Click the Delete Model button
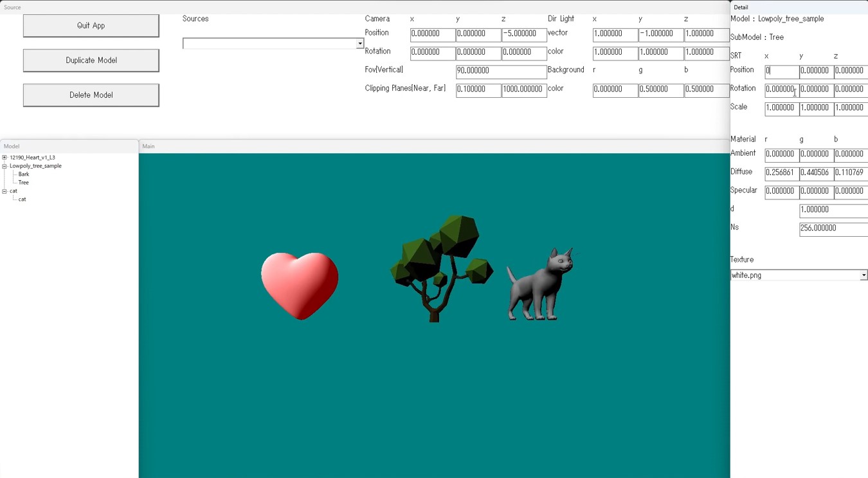This screenshot has width=868, height=478. [91, 95]
